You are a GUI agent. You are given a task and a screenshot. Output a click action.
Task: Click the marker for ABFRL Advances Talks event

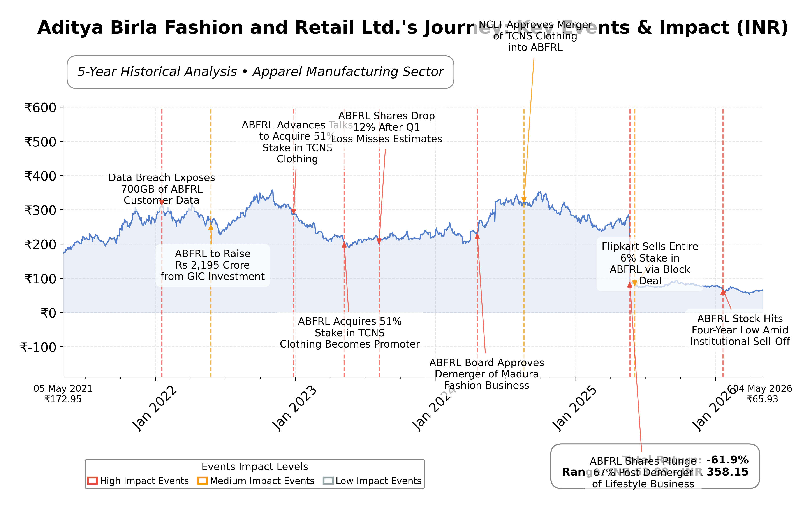pyautogui.click(x=294, y=211)
